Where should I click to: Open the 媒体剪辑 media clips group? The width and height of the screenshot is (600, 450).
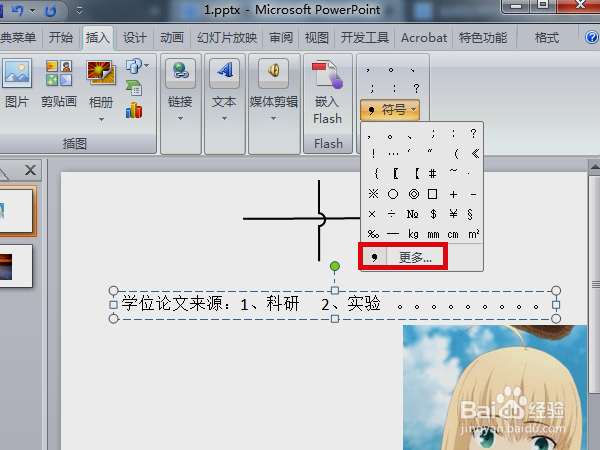pos(274,90)
